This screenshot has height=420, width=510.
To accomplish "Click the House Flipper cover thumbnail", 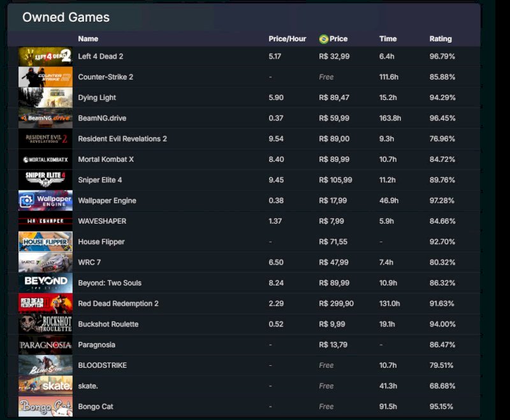I will click(45, 242).
